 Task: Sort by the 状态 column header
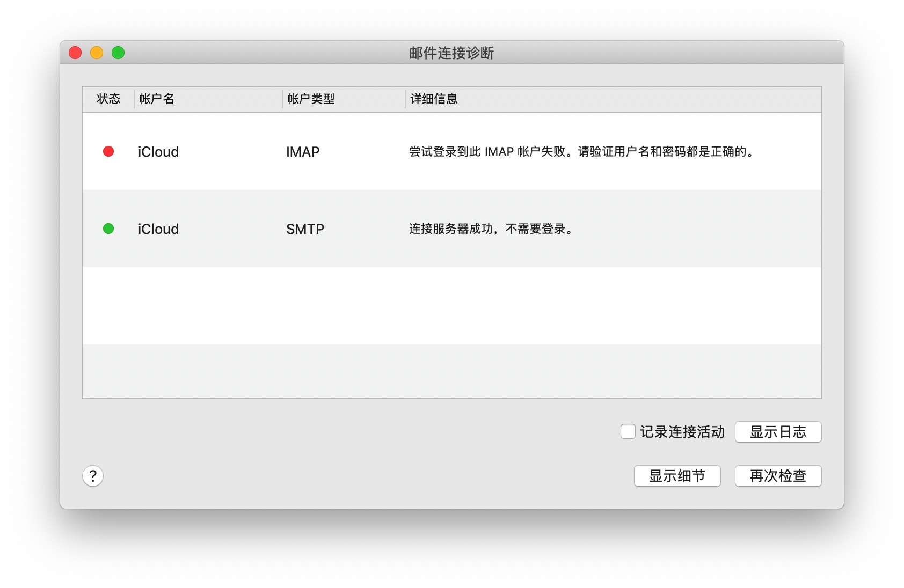(108, 99)
